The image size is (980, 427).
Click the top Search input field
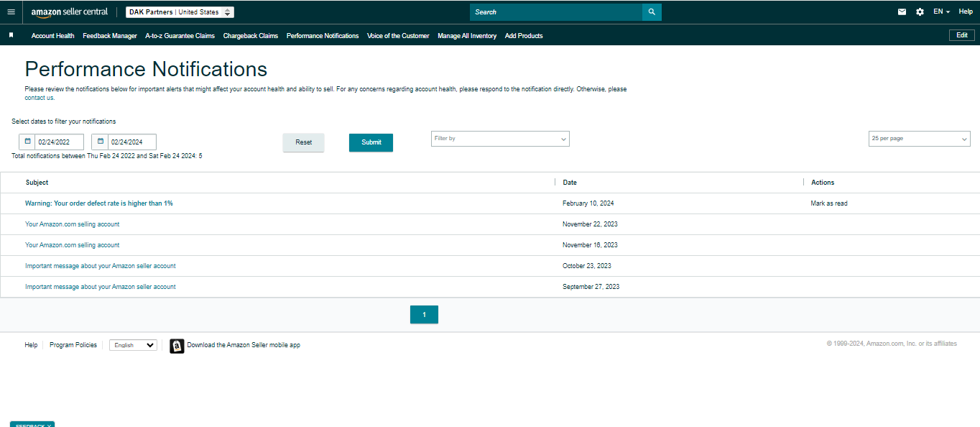(556, 12)
